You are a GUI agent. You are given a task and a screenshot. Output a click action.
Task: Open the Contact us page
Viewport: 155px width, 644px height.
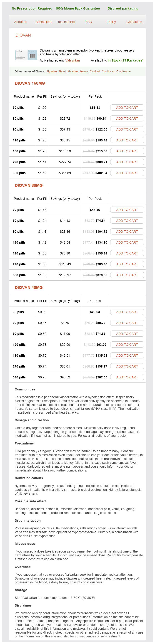coord(134,22)
